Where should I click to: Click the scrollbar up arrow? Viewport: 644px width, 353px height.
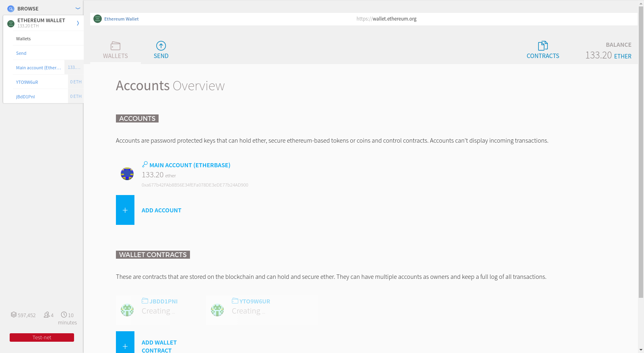[x=641, y=3]
